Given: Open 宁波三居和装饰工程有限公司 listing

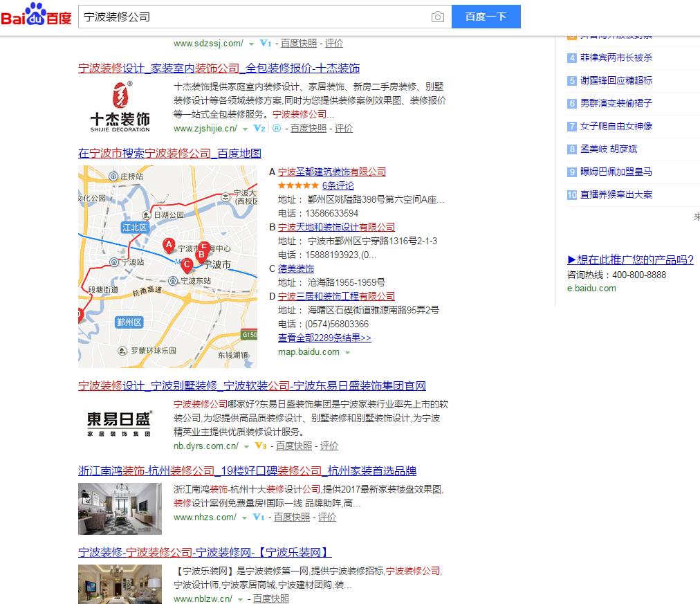Looking at the screenshot, I should point(336,296).
